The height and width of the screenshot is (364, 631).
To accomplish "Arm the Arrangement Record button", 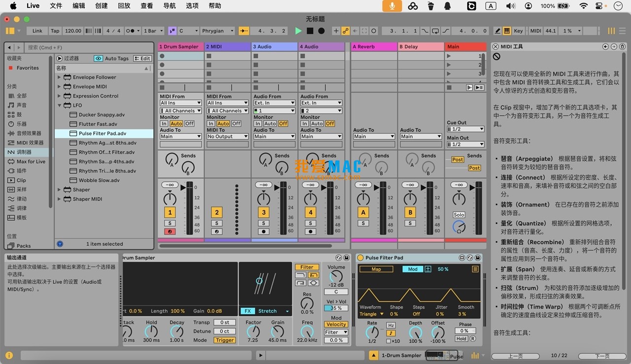I will pos(321,31).
